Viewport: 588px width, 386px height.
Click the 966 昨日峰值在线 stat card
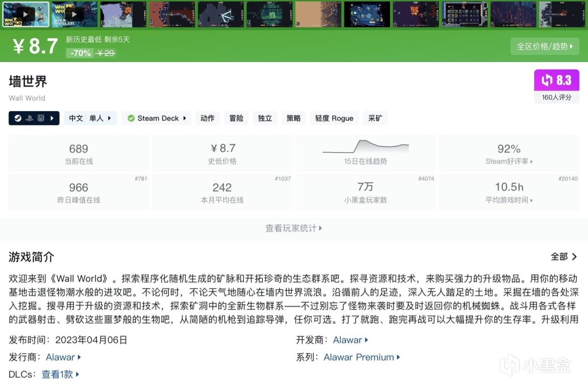(x=79, y=192)
